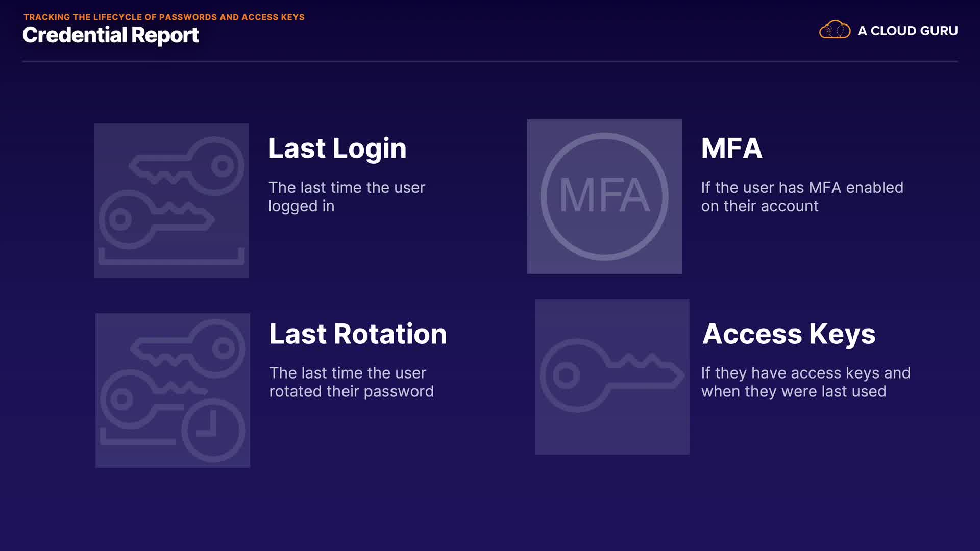Click the A CLOUD GURU brand text
The width and height of the screenshot is (980, 551).
click(x=908, y=31)
